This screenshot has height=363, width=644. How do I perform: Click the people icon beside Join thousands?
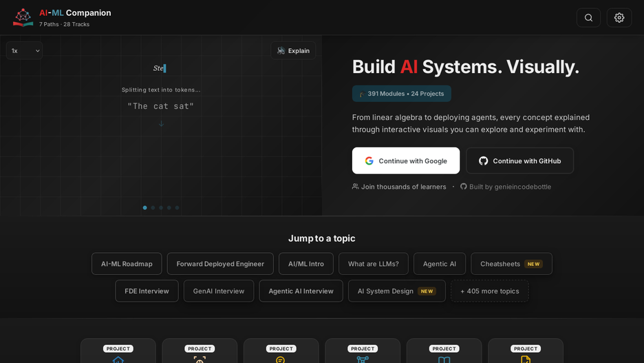click(355, 186)
